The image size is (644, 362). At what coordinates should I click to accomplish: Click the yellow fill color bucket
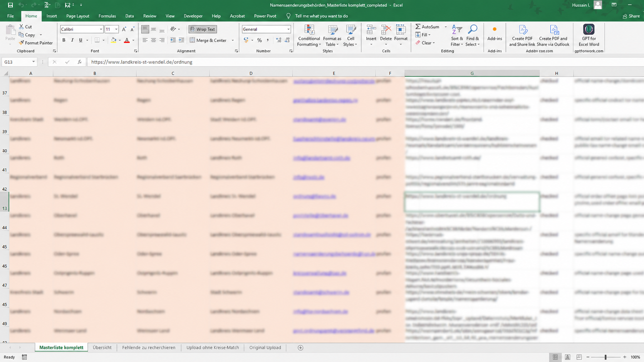[x=114, y=40]
